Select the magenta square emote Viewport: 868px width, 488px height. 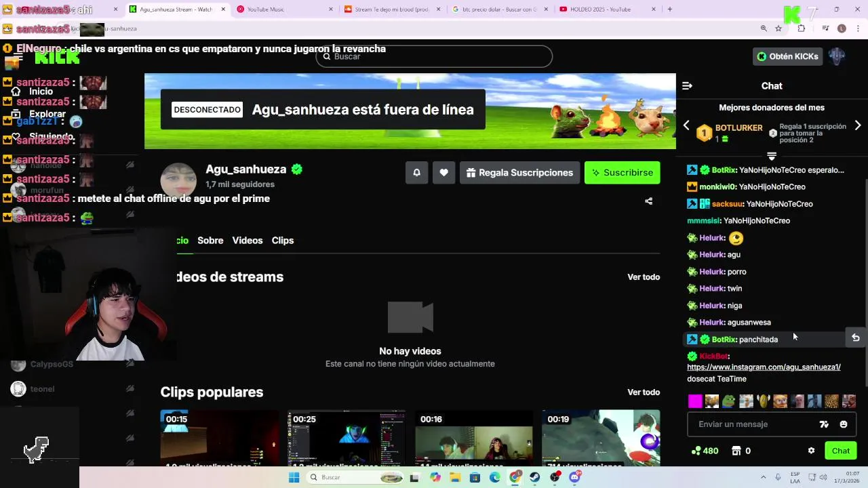pyautogui.click(x=695, y=401)
